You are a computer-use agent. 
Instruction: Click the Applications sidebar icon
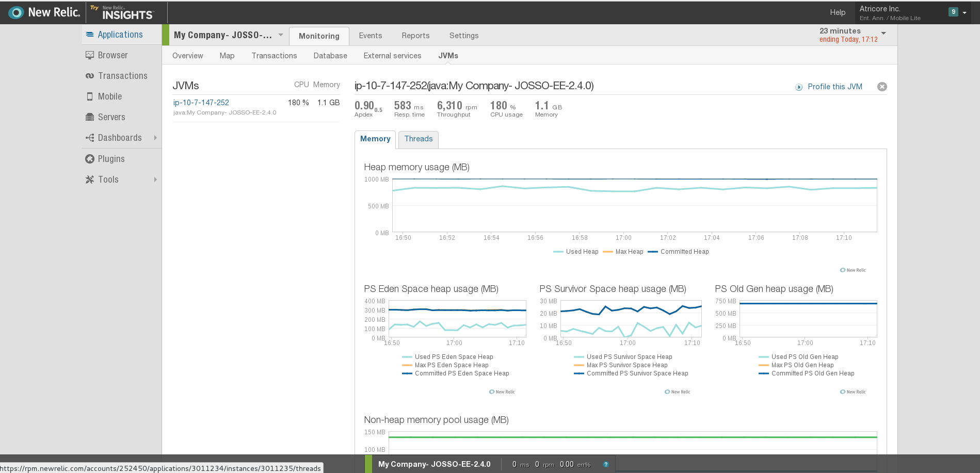[90, 35]
